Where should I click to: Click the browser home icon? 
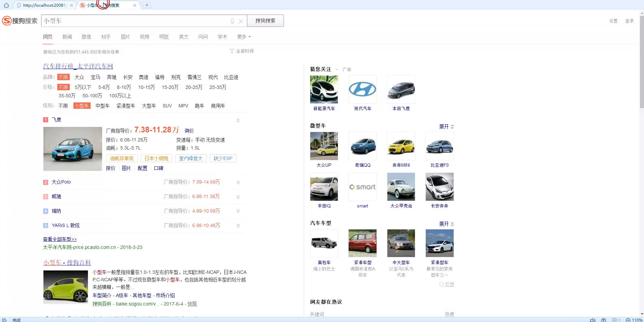[x=6, y=5]
